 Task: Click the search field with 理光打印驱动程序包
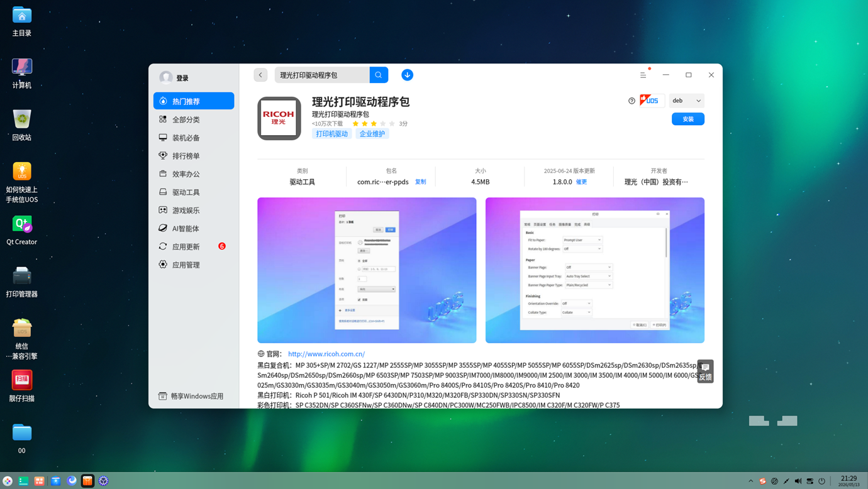[x=322, y=75]
